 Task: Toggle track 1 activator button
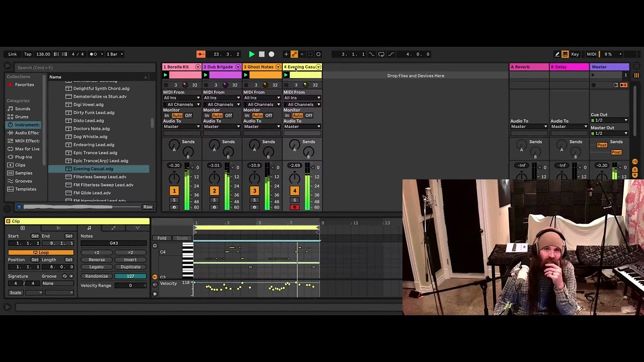pos(174,191)
